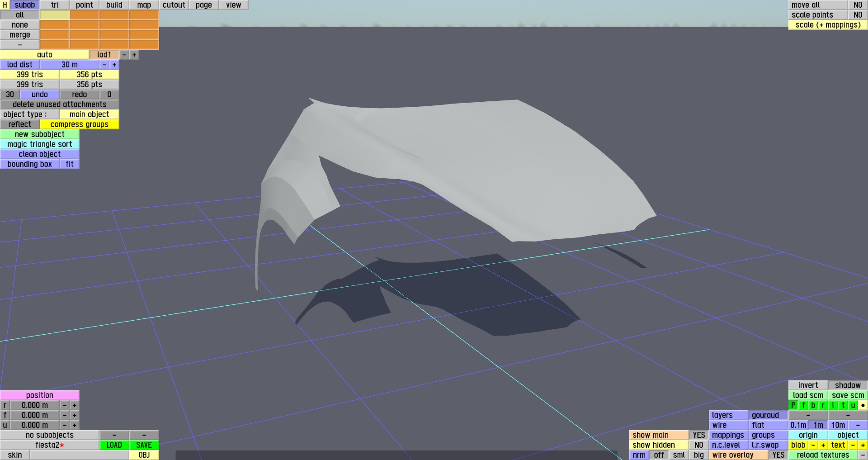Decrease position r value with minus
This screenshot has height=460, width=868.
click(65, 405)
